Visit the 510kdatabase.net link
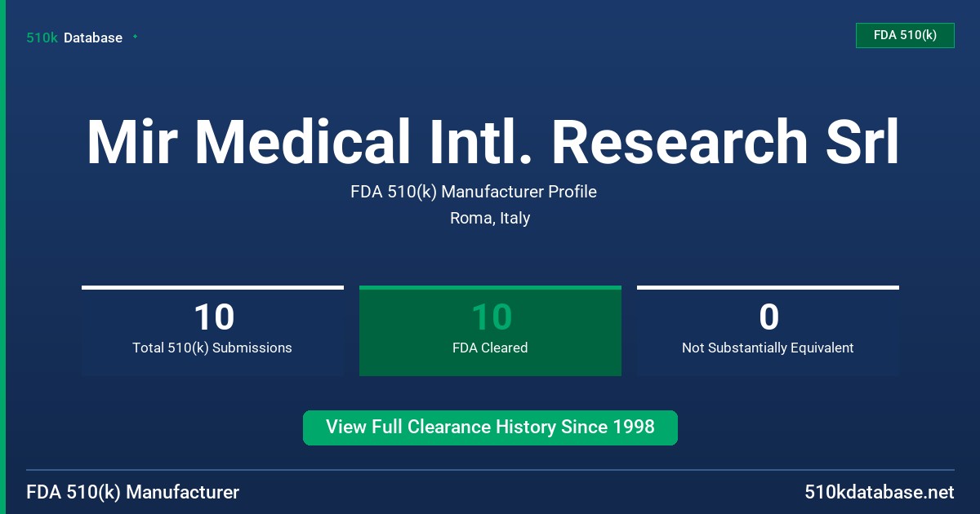 [879, 492]
